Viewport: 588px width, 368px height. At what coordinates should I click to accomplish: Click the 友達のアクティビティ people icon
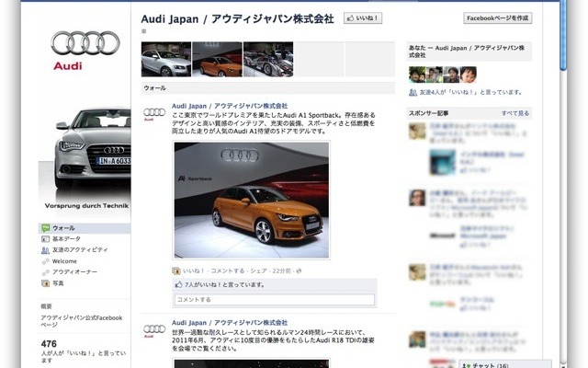pos(45,250)
